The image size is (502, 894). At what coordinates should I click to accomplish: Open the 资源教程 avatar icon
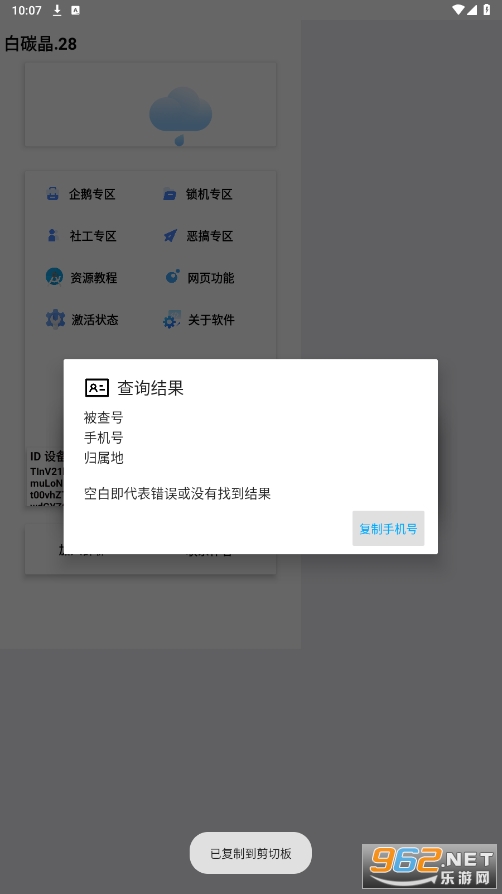click(x=54, y=277)
